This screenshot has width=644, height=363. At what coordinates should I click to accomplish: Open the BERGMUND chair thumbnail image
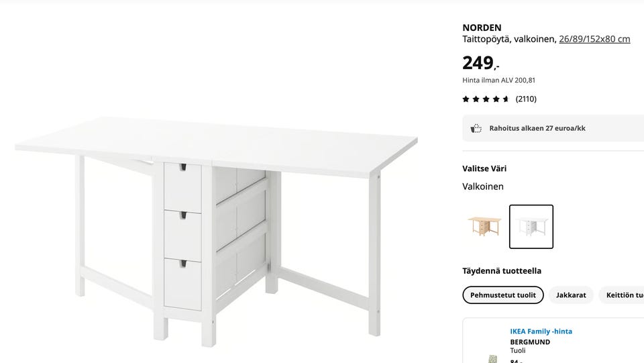[x=492, y=358]
